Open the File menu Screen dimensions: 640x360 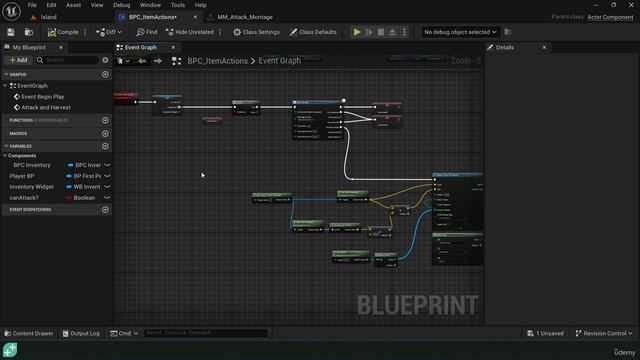click(32, 5)
